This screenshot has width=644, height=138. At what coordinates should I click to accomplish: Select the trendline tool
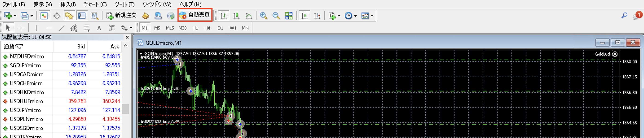coord(61,28)
